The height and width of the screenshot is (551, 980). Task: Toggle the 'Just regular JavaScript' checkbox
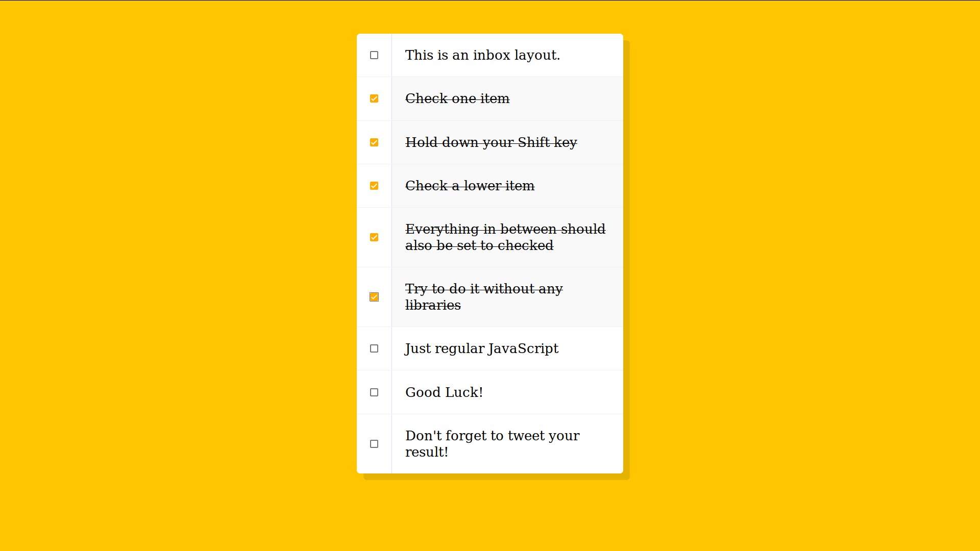point(374,348)
